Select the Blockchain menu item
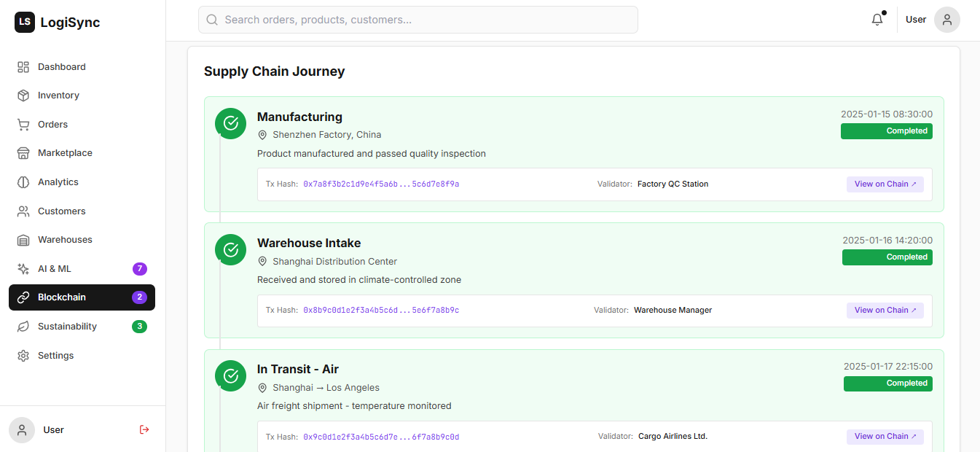This screenshot has width=980, height=452. click(x=82, y=297)
